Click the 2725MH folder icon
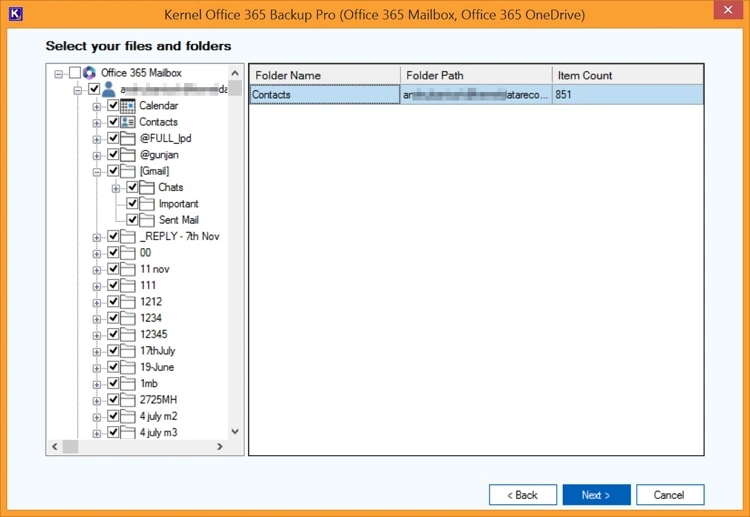This screenshot has width=750, height=517. coord(128,400)
